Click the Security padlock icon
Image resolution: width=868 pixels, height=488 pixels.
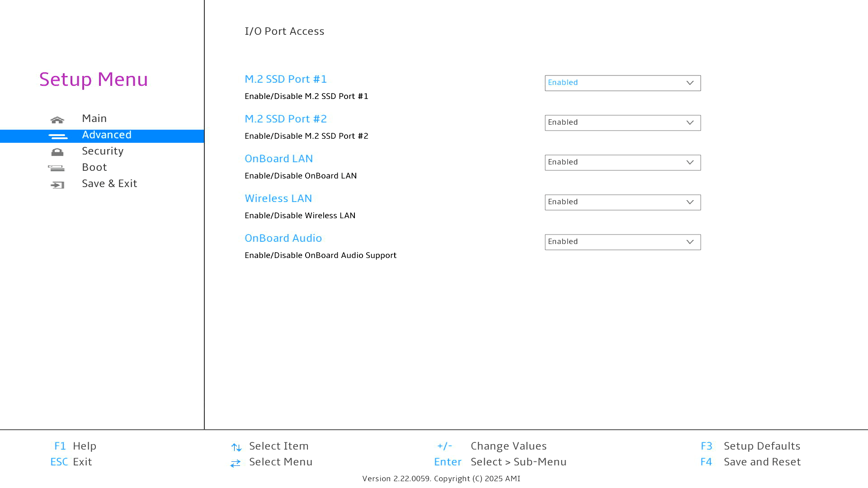coord(57,152)
